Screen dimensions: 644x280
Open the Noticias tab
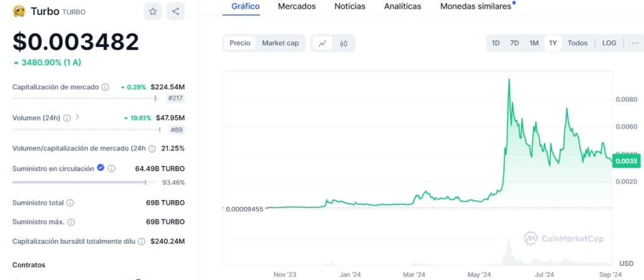point(350,6)
